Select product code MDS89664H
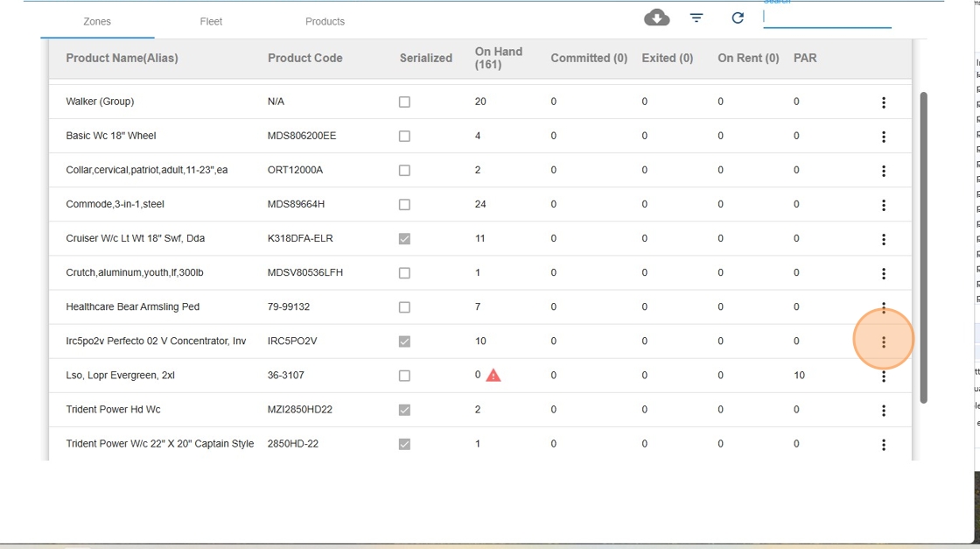 click(x=297, y=204)
